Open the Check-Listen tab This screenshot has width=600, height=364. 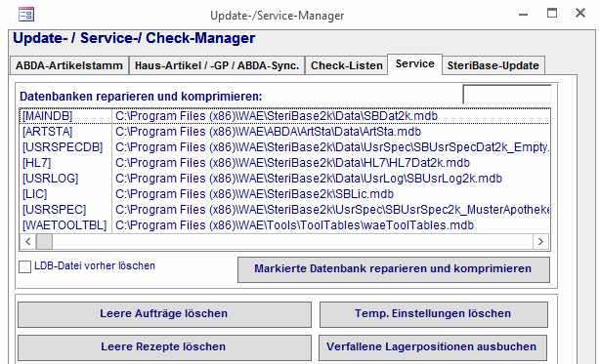click(x=347, y=65)
